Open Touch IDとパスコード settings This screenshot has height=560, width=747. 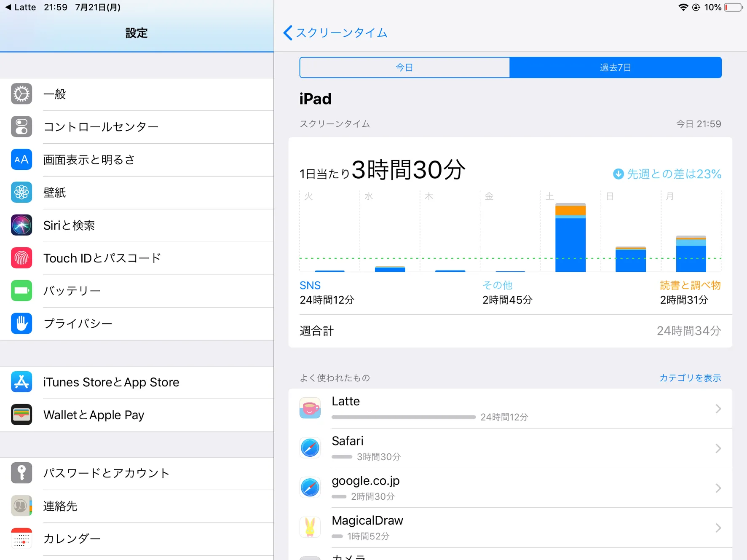(x=137, y=258)
